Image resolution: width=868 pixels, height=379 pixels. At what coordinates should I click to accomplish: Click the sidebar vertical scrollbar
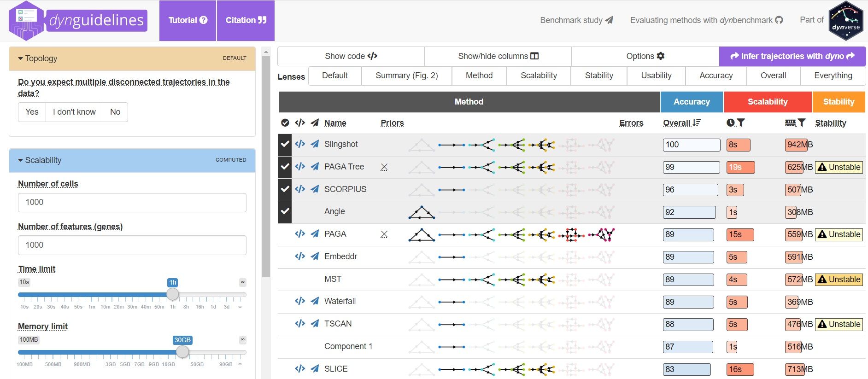(x=266, y=167)
